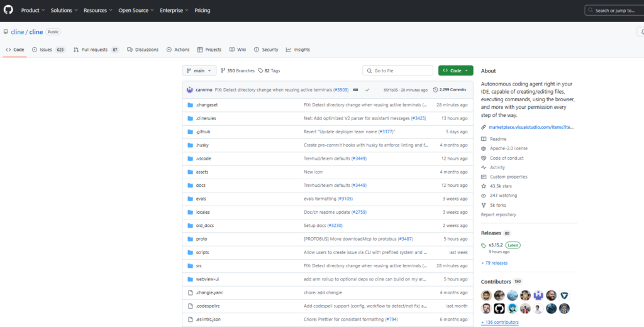Open the Actions tab

(x=178, y=50)
